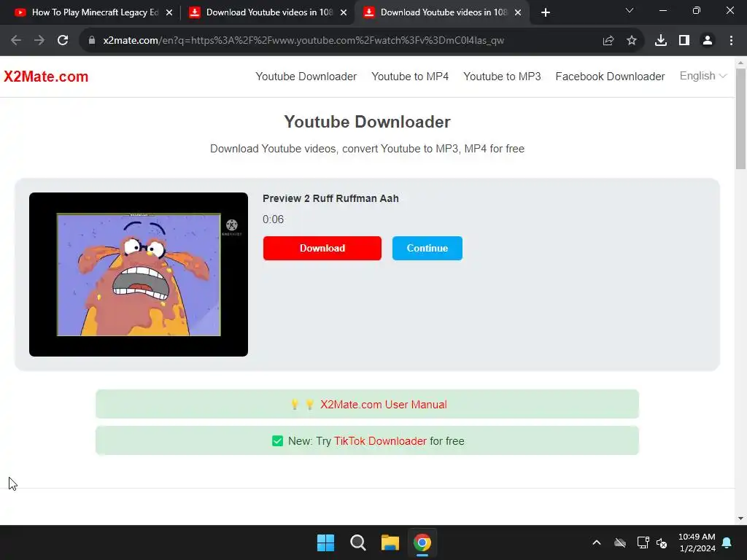The width and height of the screenshot is (747, 560).
Task: Open the Windows Start menu
Action: pos(326,542)
